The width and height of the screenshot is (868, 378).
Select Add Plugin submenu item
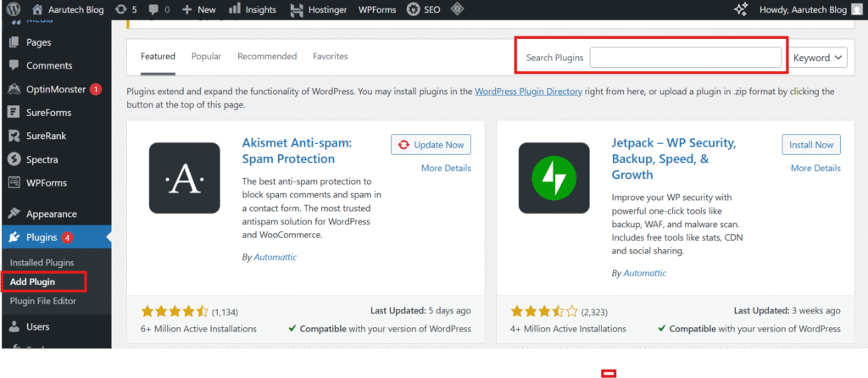click(33, 281)
